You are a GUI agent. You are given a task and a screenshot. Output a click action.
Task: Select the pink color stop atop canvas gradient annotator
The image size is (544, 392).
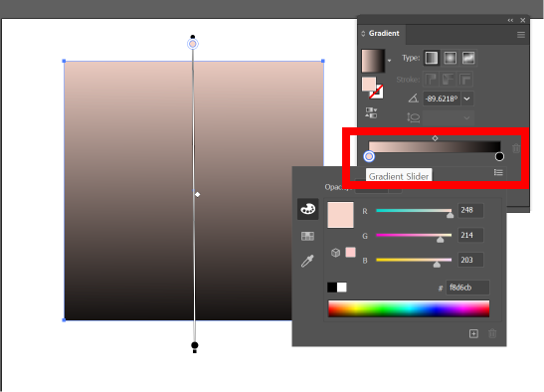pos(193,44)
